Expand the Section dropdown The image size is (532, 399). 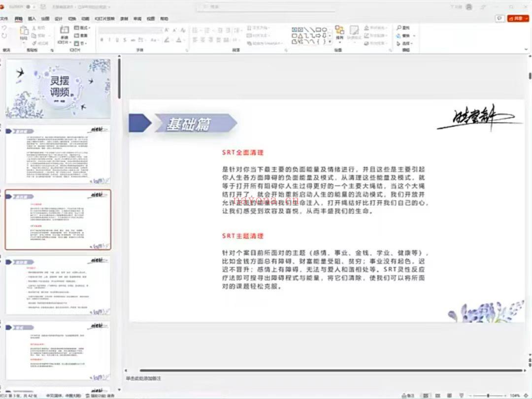pyautogui.click(x=81, y=43)
